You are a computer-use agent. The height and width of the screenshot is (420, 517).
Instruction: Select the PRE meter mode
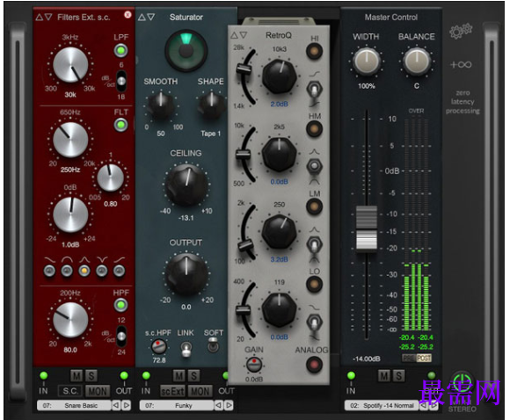point(409,358)
